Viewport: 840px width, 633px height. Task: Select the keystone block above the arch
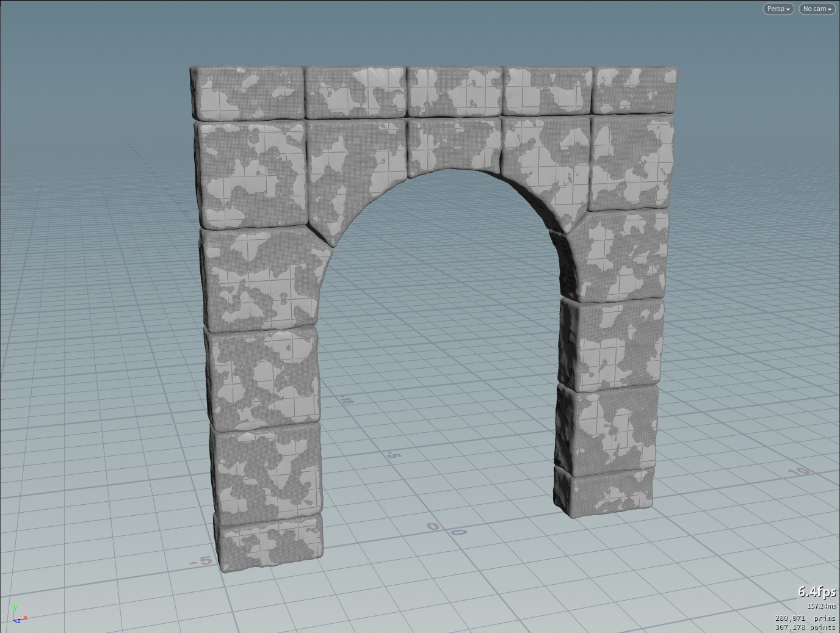[x=455, y=143]
